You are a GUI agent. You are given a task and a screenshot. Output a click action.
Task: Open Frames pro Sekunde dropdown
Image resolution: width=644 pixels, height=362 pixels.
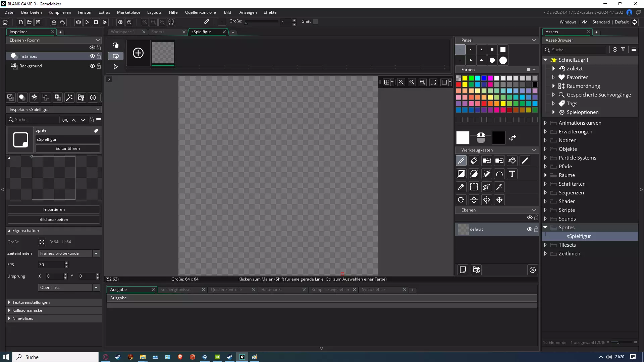coord(96,253)
